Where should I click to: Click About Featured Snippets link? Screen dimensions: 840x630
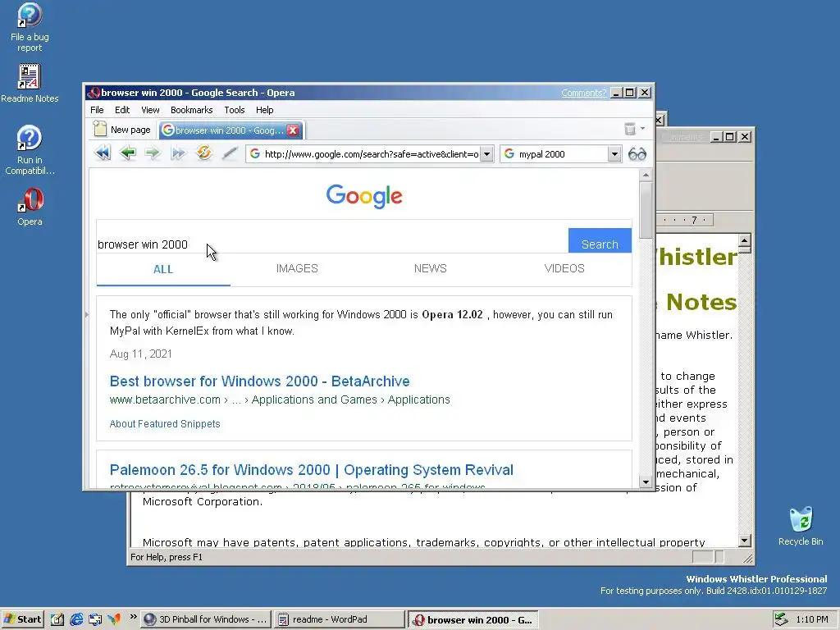(165, 424)
